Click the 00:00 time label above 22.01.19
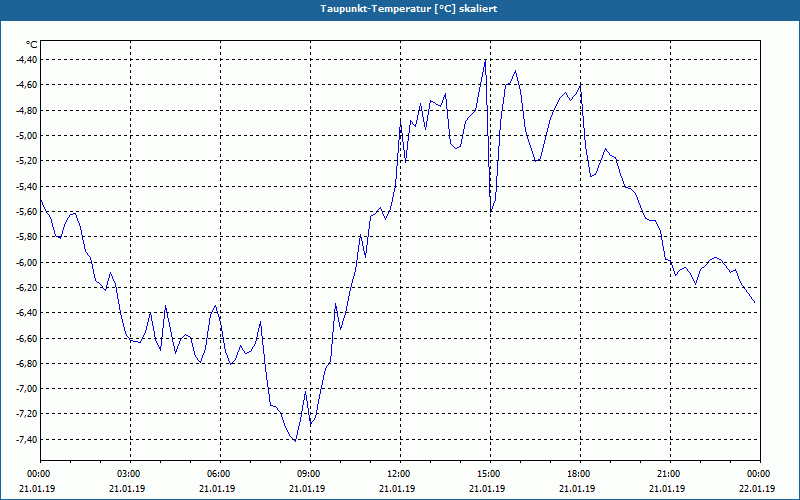Image resolution: width=800 pixels, height=500 pixels. 760,474
